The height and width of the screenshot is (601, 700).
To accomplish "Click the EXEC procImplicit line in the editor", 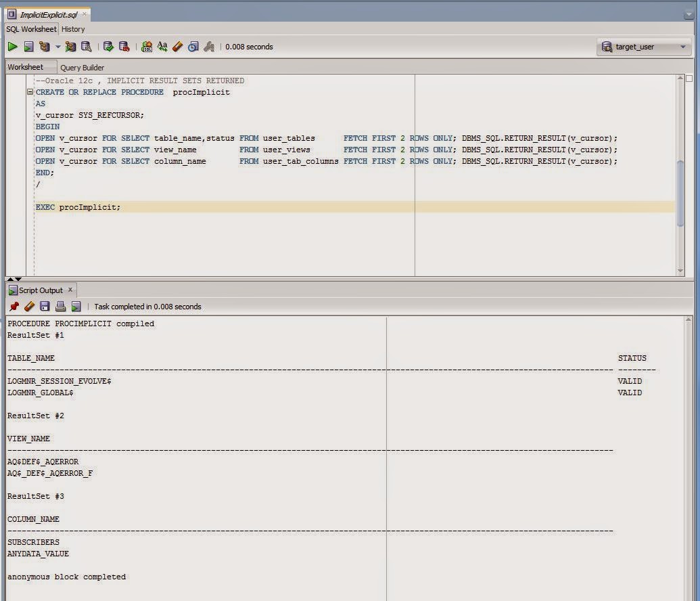I will point(78,206).
